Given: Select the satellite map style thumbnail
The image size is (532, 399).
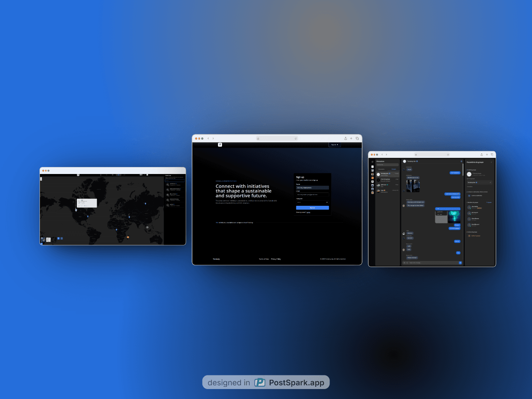Looking at the screenshot, I should tap(43, 239).
